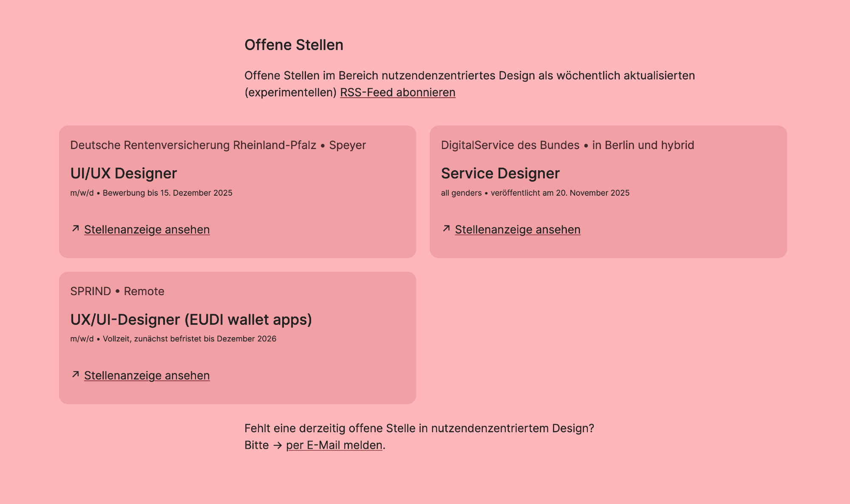Click the per E-Mail melden link
Viewport: 850px width, 504px height.
334,445
